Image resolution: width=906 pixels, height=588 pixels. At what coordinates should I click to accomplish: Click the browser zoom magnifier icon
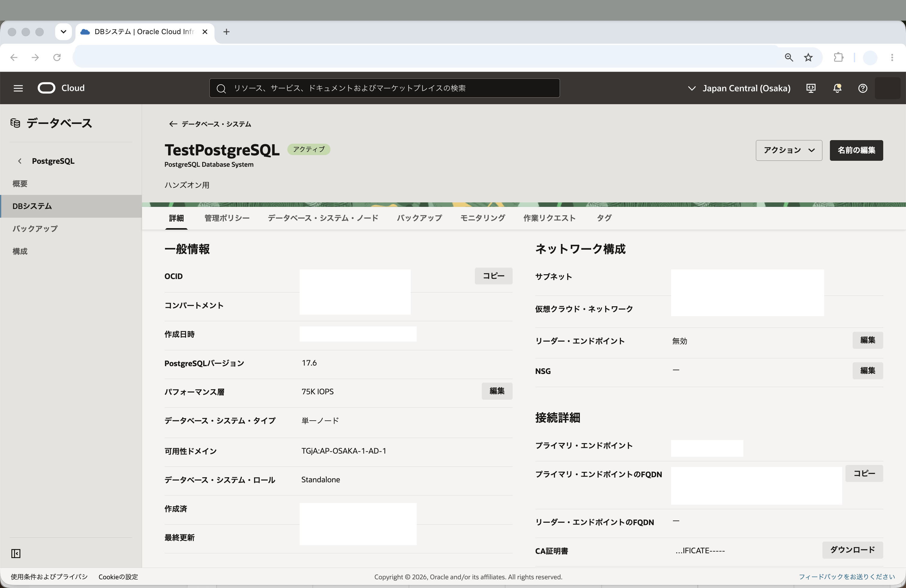(789, 57)
